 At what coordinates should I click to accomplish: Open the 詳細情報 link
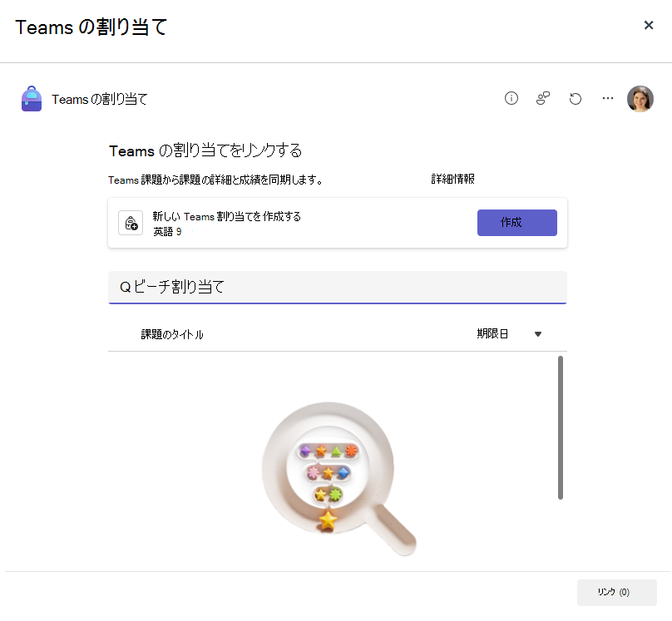tap(453, 179)
